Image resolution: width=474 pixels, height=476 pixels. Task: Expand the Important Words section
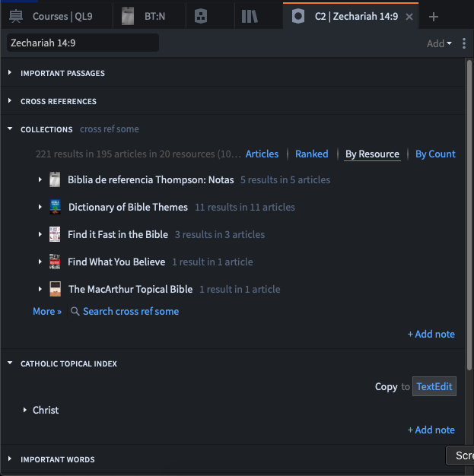click(x=10, y=459)
